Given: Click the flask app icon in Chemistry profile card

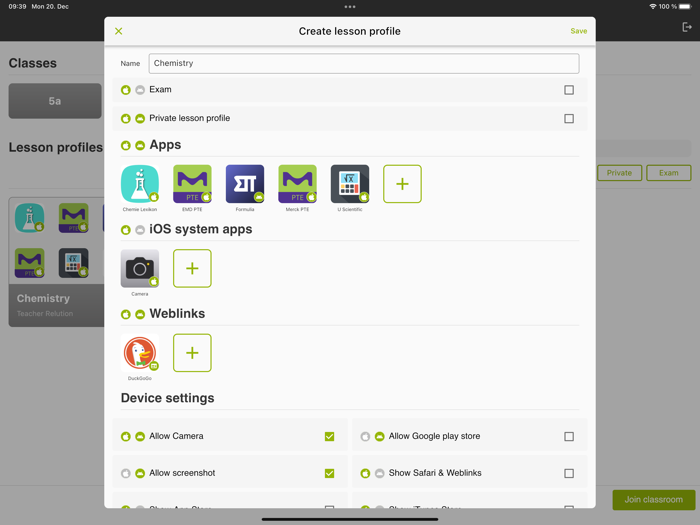Looking at the screenshot, I should pos(29,218).
